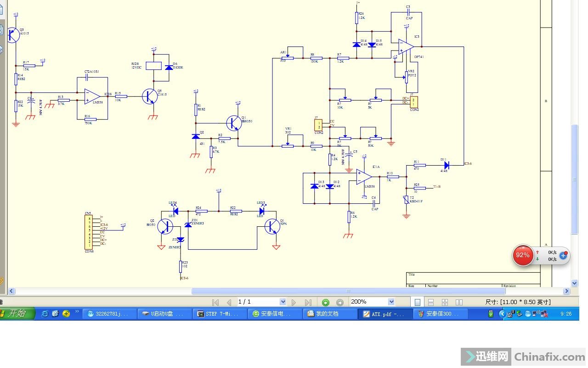
Task: Go to the next page
Action: (x=294, y=302)
